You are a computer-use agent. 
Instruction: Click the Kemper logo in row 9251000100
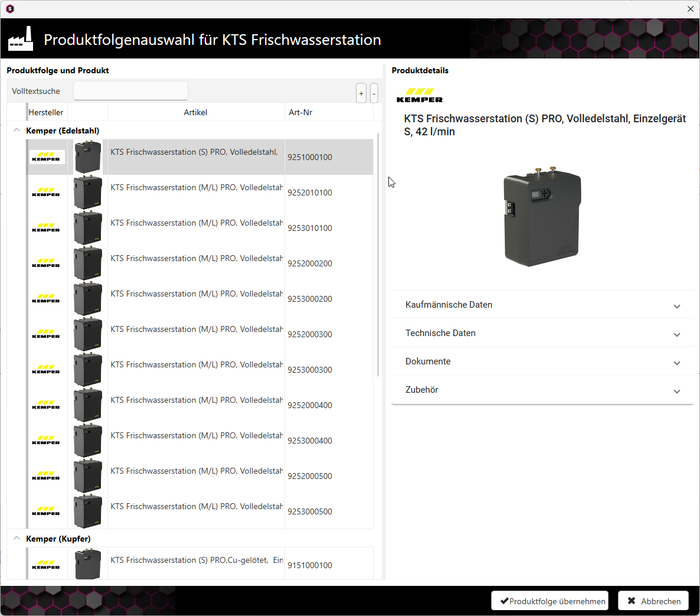point(47,157)
